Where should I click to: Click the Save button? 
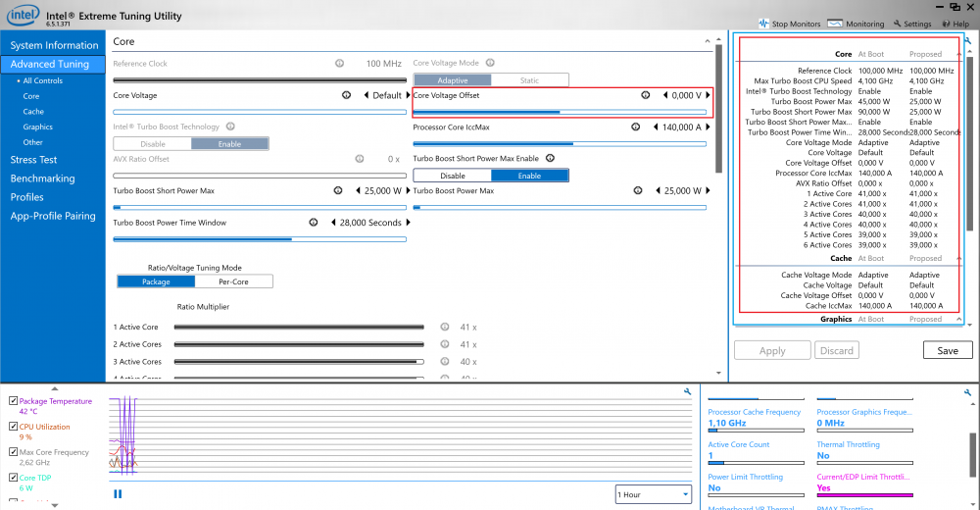tap(947, 350)
